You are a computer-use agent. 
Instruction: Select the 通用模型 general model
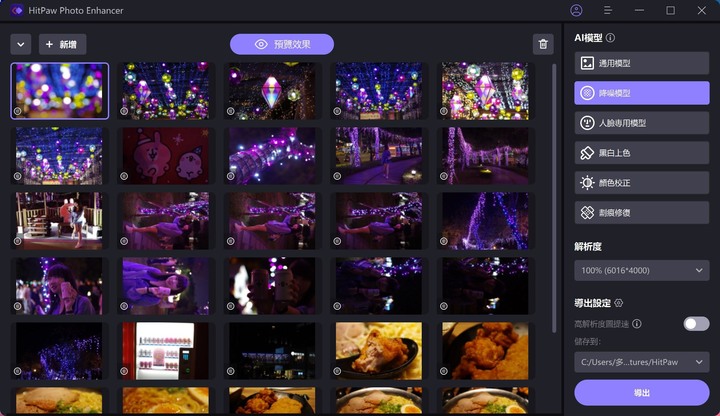tap(641, 63)
